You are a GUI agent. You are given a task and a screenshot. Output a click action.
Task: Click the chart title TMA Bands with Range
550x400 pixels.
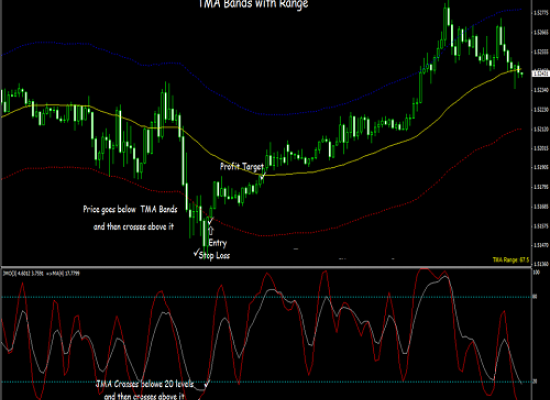(x=253, y=4)
